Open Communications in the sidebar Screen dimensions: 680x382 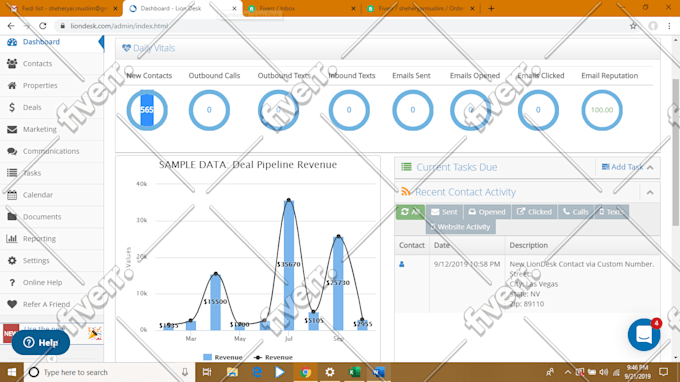(x=51, y=151)
